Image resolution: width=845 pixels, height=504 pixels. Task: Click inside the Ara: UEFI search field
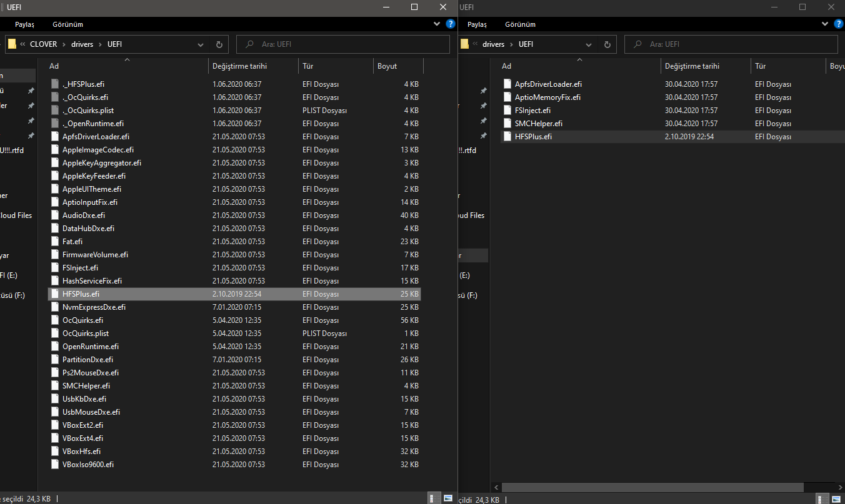[x=344, y=44]
